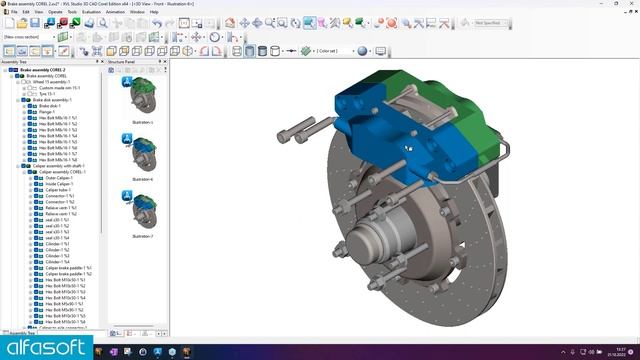Click the pink move-arrows transform tool icon
The height and width of the screenshot is (360, 640).
point(196,37)
